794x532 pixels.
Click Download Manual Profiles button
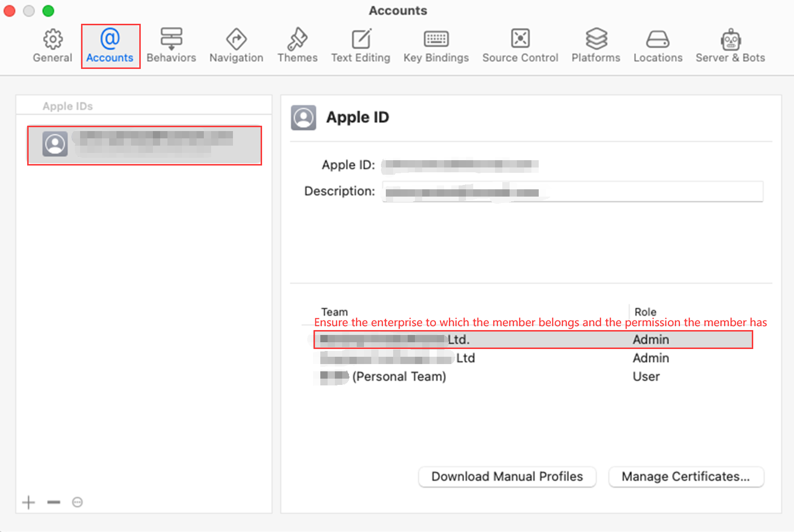click(507, 476)
